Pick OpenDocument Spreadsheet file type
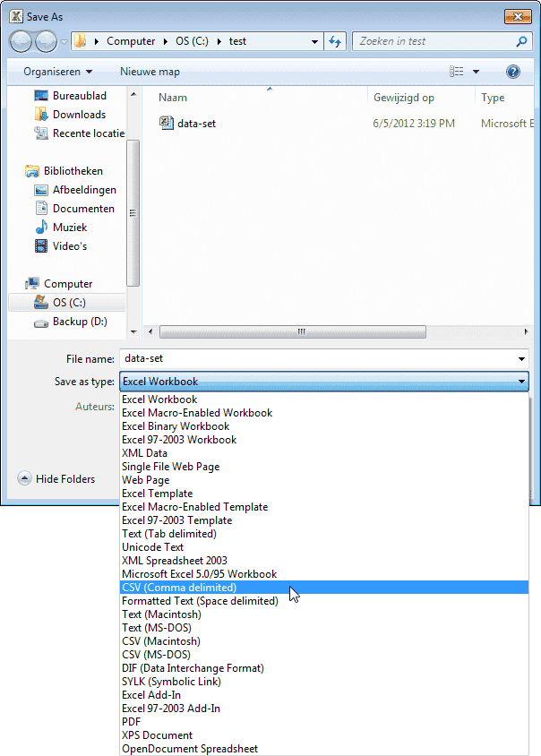The height and width of the screenshot is (756, 541). (190, 749)
